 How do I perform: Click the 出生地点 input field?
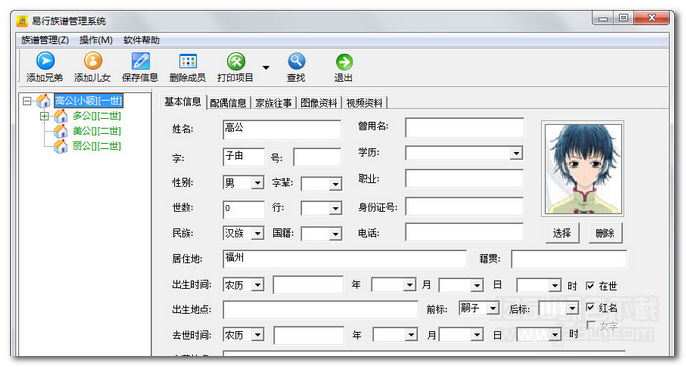[x=320, y=310]
